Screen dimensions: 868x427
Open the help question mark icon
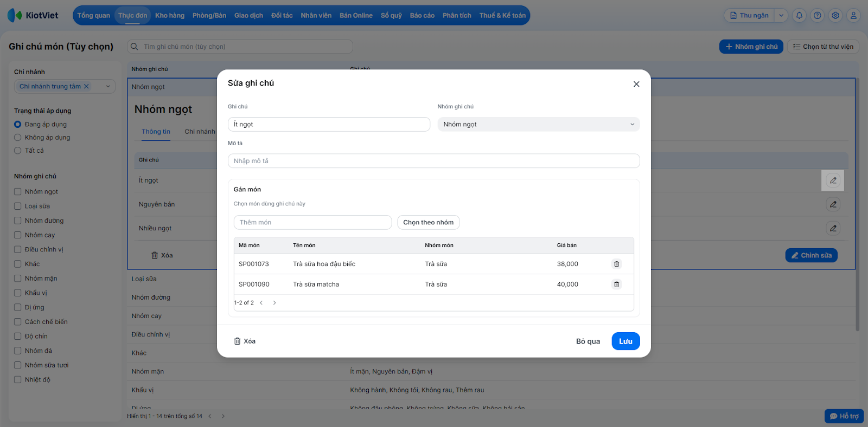click(818, 16)
